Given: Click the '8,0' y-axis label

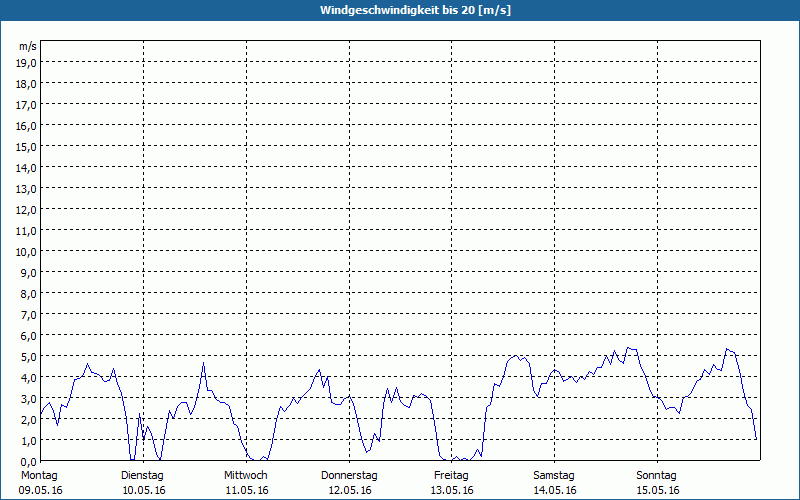Looking at the screenshot, I should [28, 294].
